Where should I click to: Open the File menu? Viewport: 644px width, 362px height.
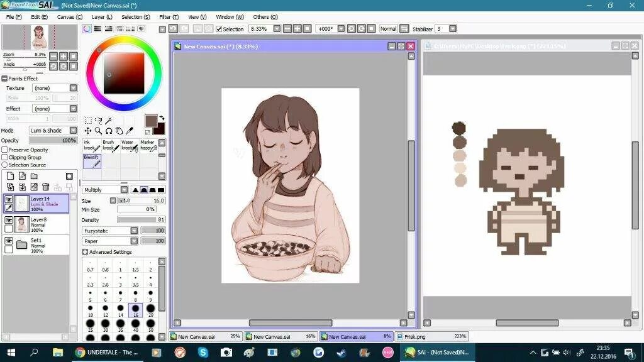tap(14, 17)
